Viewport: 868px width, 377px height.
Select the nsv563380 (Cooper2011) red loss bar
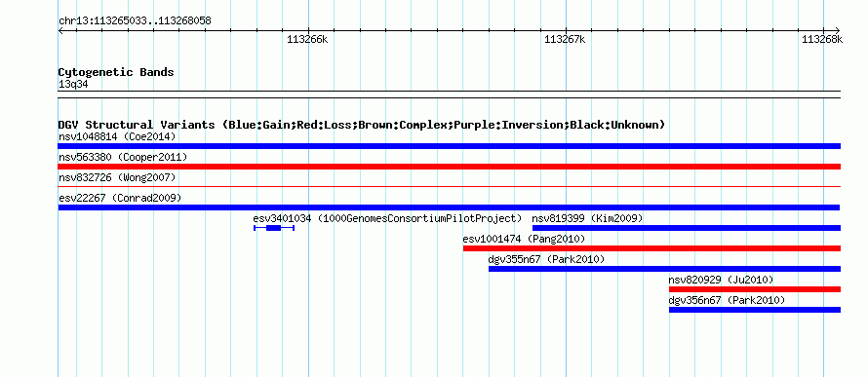[449, 167]
